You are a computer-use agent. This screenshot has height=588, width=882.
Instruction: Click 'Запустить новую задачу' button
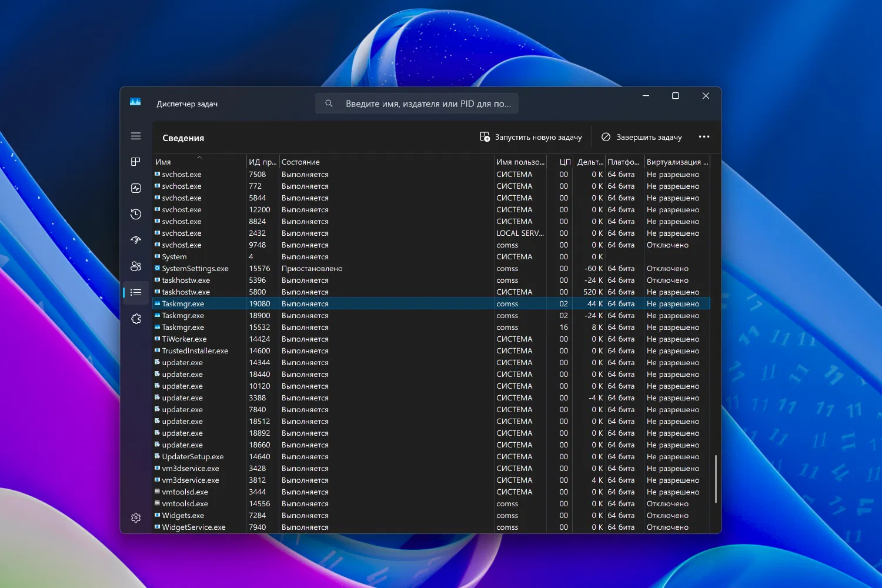[531, 137]
